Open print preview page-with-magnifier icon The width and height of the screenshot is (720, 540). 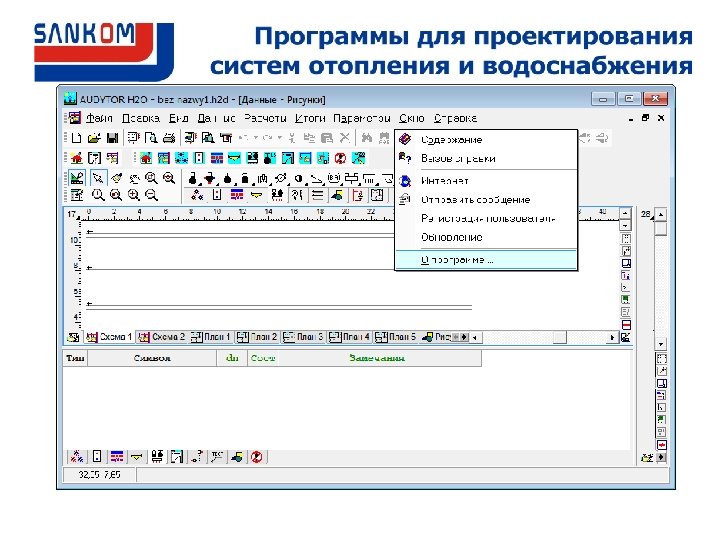coord(151,138)
